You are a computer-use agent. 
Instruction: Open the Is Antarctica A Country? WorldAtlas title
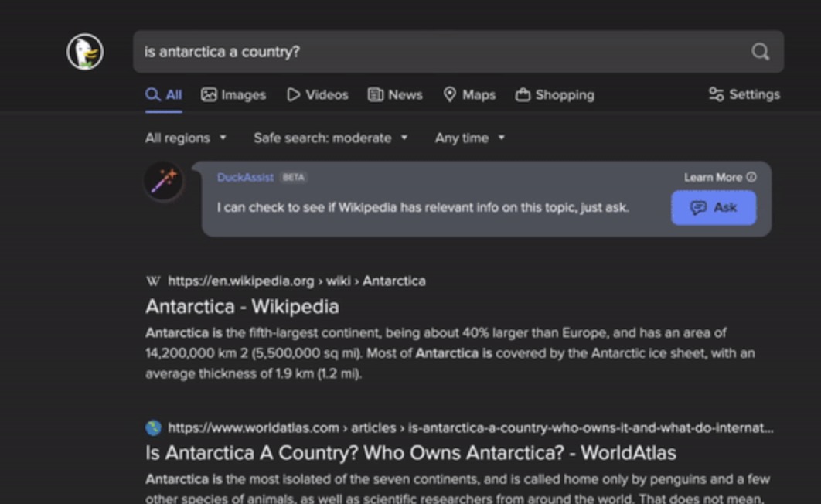point(411,453)
